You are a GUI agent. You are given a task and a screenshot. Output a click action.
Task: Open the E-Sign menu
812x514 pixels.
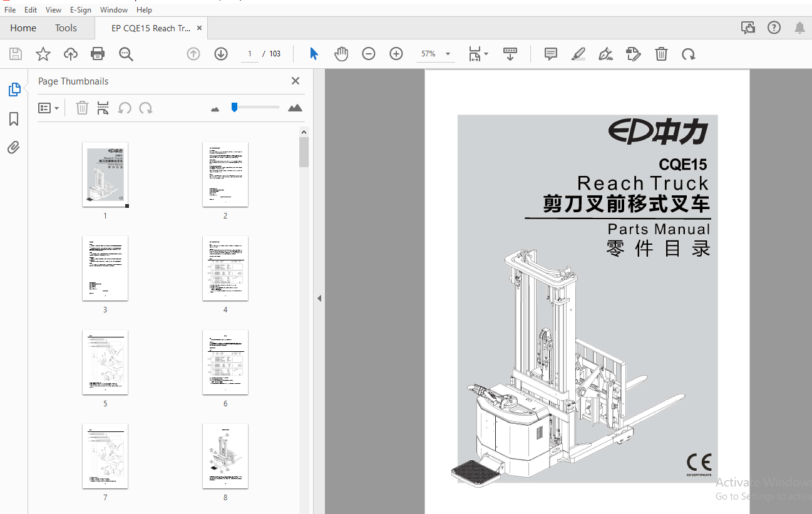pos(80,10)
